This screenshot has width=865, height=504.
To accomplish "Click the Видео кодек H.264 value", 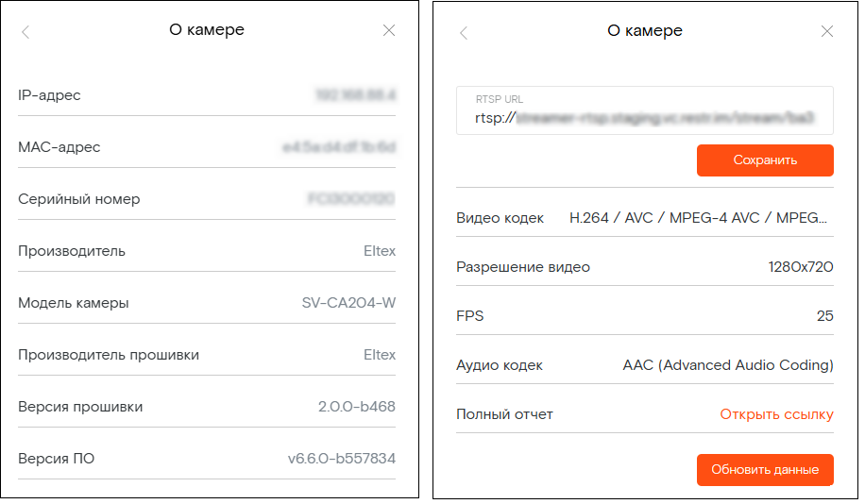I will point(701,218).
